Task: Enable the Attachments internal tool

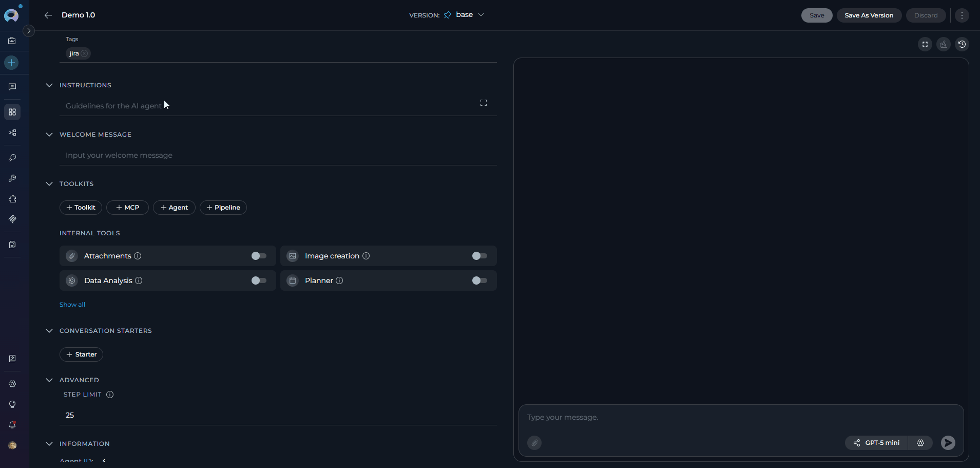Action: point(259,256)
